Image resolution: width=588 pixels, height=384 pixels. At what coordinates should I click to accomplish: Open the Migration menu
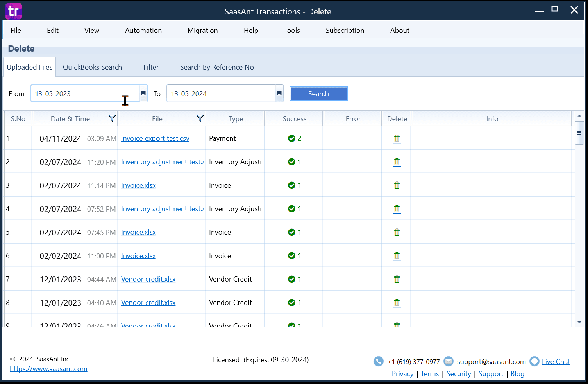[x=203, y=31]
